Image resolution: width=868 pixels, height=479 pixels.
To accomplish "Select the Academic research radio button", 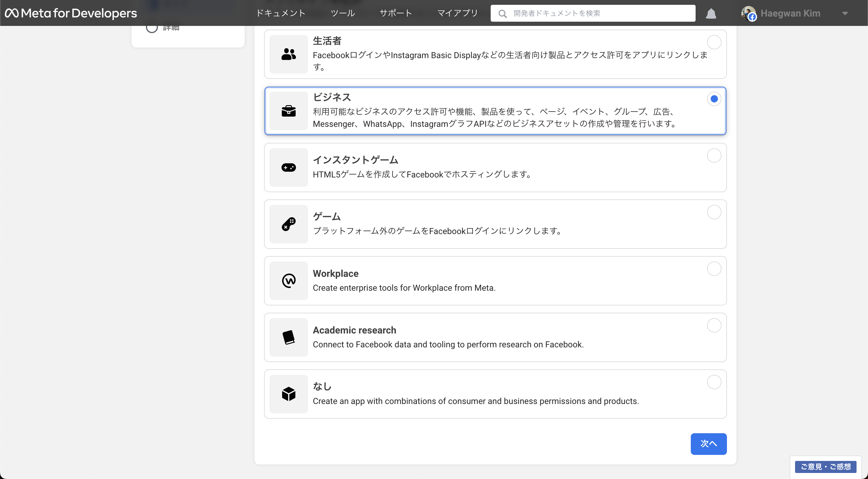I will tap(714, 325).
